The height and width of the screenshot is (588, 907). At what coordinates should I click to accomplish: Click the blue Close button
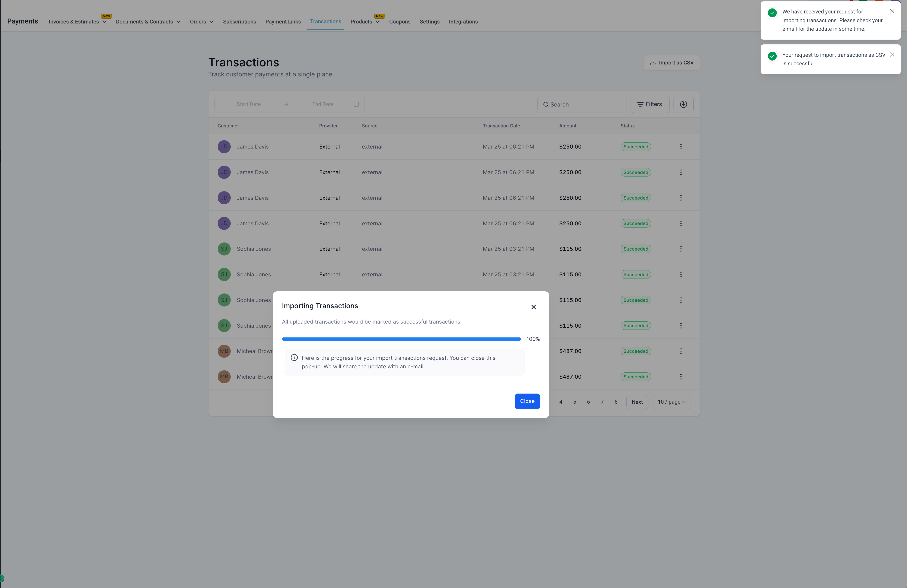point(527,401)
